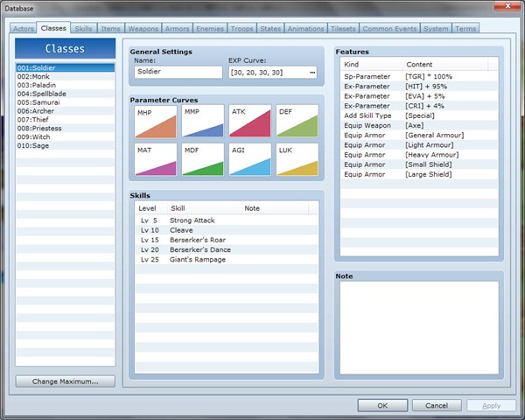Open the ATK parameter curve graph
This screenshot has height=420, width=525.
[x=250, y=122]
